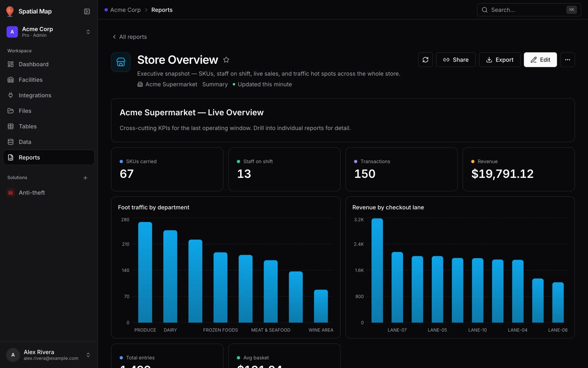Viewport: 588px width, 368px height.
Task: Open the Anti-theft solution
Action: tap(49, 193)
